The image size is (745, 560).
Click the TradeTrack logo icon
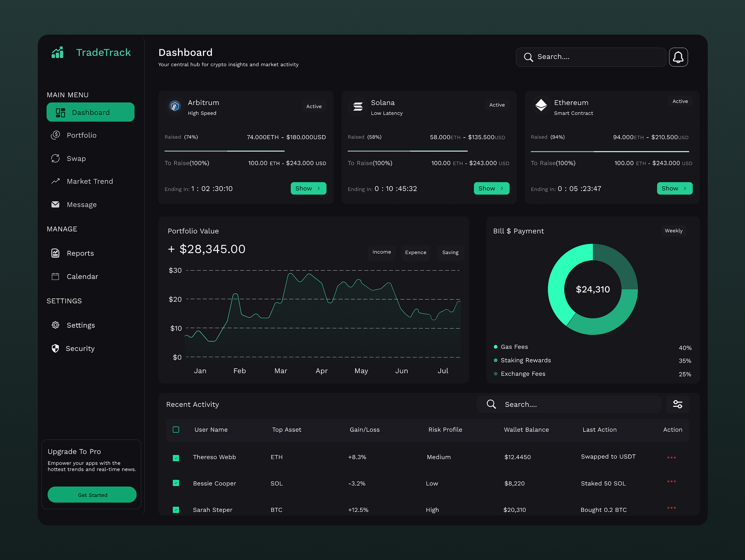pos(57,52)
